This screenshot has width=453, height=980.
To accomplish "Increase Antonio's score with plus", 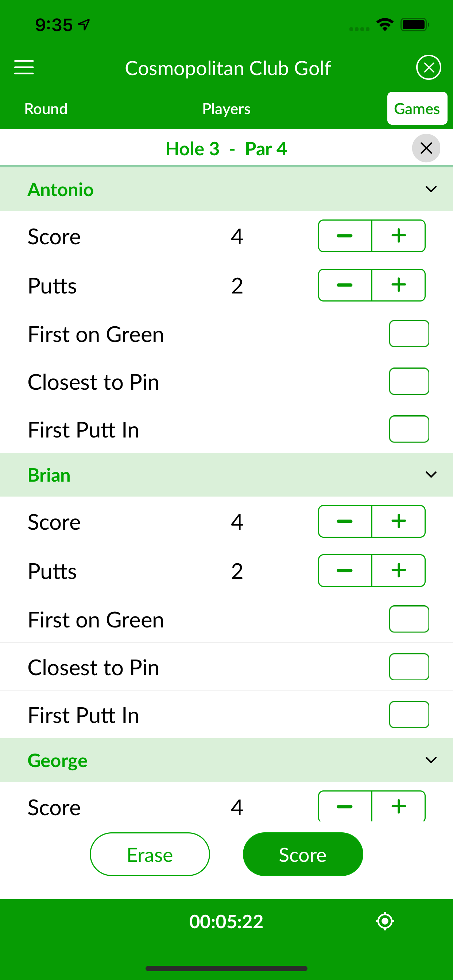I will pyautogui.click(x=398, y=236).
